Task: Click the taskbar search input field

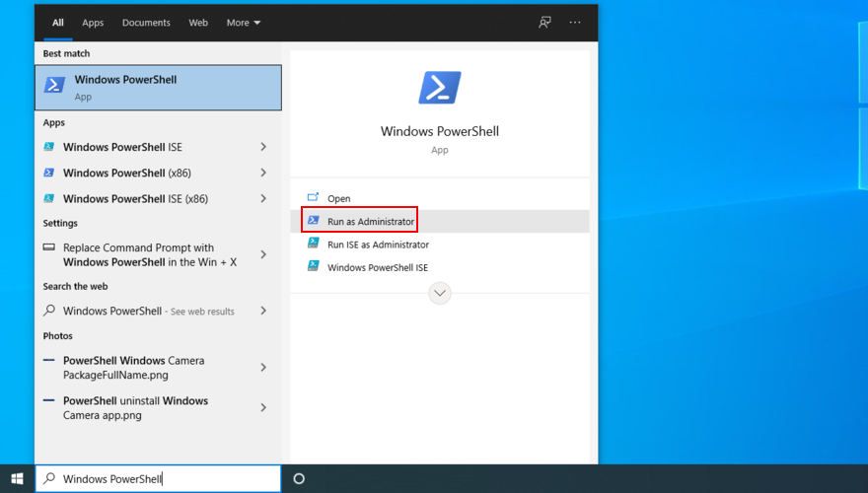Action: pyautogui.click(x=159, y=478)
